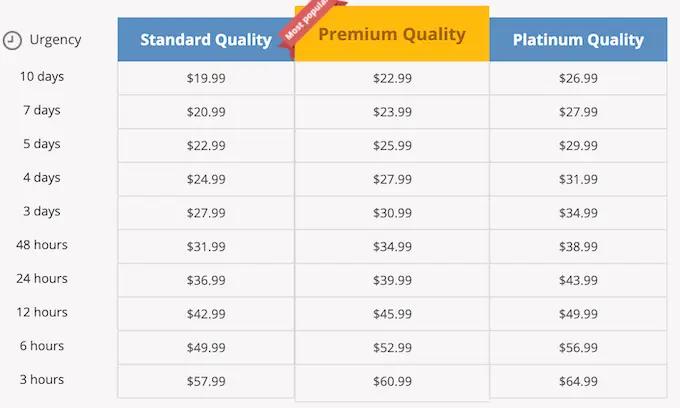
Task: Choose the $19.99 Standard 10 days price
Action: coord(206,78)
